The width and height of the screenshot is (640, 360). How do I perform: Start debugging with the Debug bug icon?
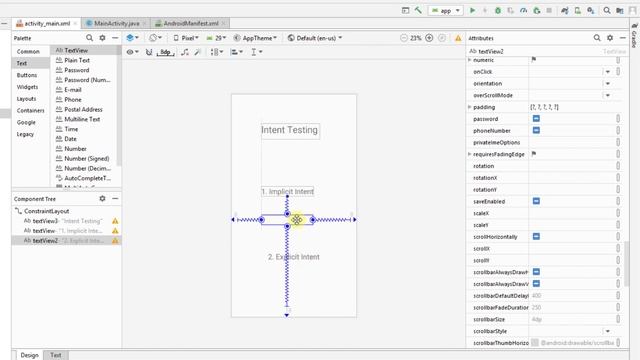pyautogui.click(x=498, y=11)
